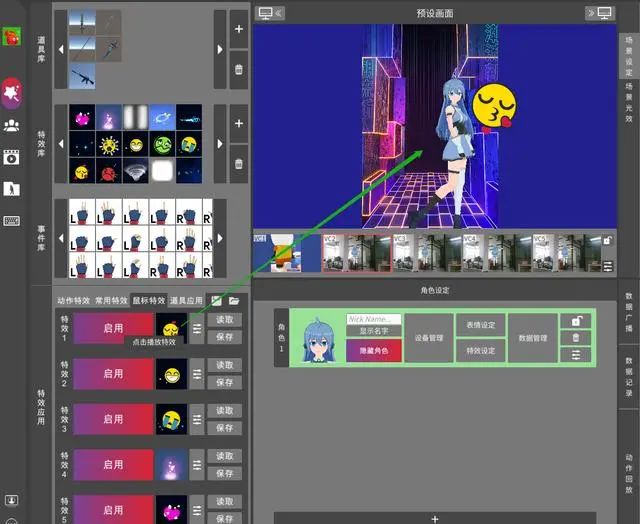This screenshot has height=524, width=640.
Task: Switch to the 鼠标特效 tab
Action: pyautogui.click(x=149, y=301)
